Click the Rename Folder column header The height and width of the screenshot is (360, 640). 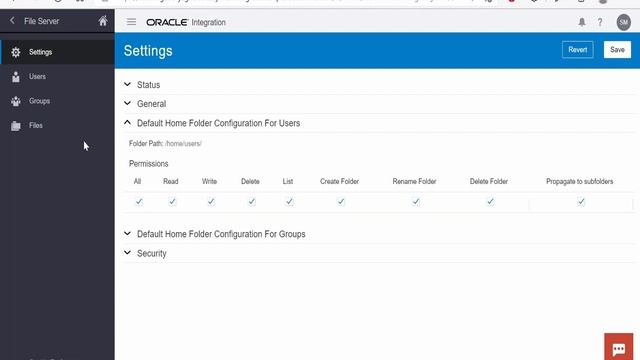(x=414, y=182)
